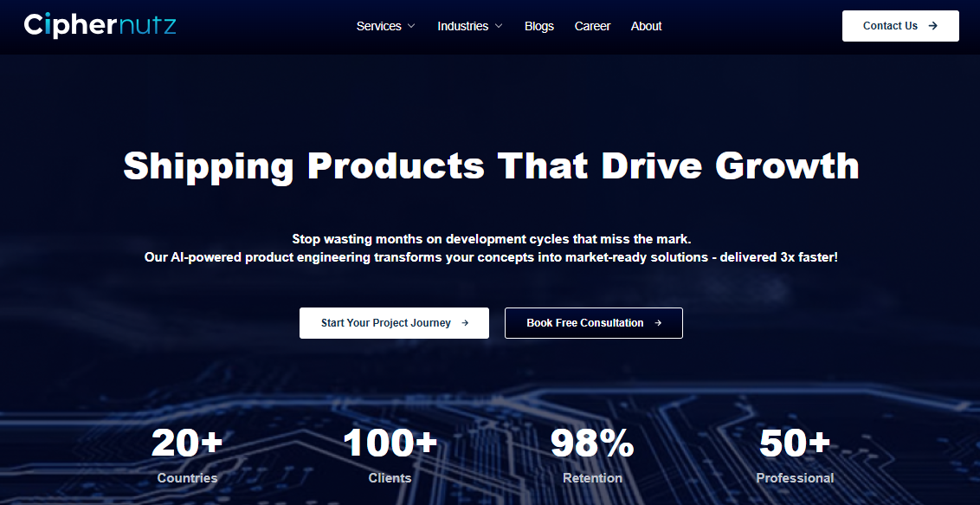The height and width of the screenshot is (505, 980).
Task: Expand the Services dropdown chevron
Action: pyautogui.click(x=410, y=26)
